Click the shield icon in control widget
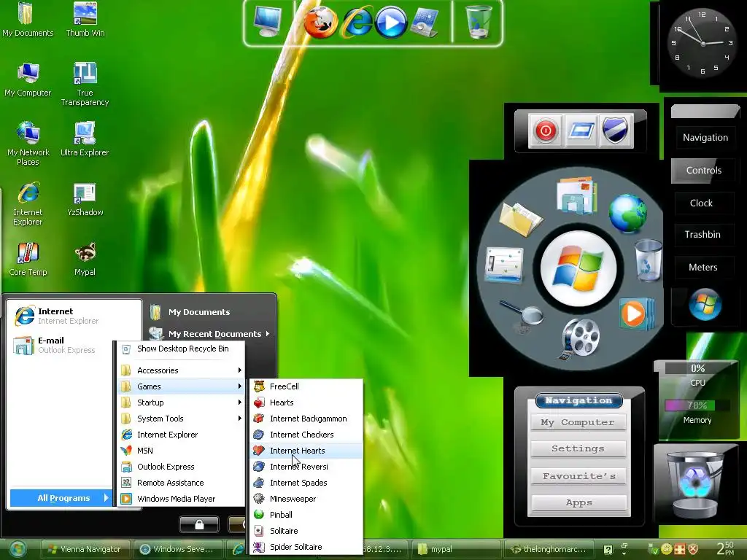This screenshot has width=747, height=560. point(616,130)
